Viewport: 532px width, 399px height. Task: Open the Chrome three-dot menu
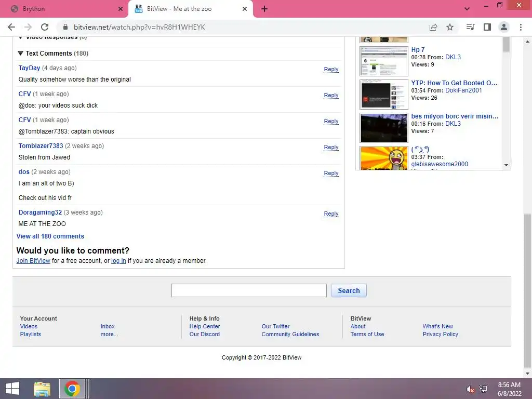click(x=521, y=27)
